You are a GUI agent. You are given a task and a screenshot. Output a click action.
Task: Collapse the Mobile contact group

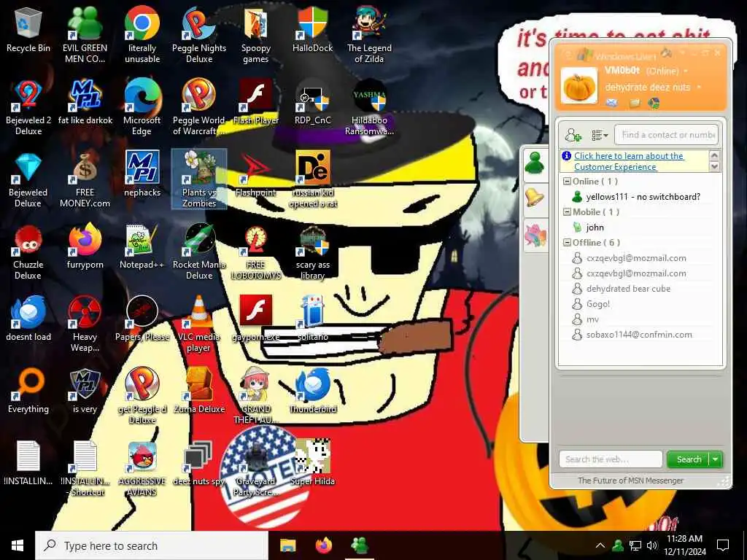pyautogui.click(x=567, y=212)
